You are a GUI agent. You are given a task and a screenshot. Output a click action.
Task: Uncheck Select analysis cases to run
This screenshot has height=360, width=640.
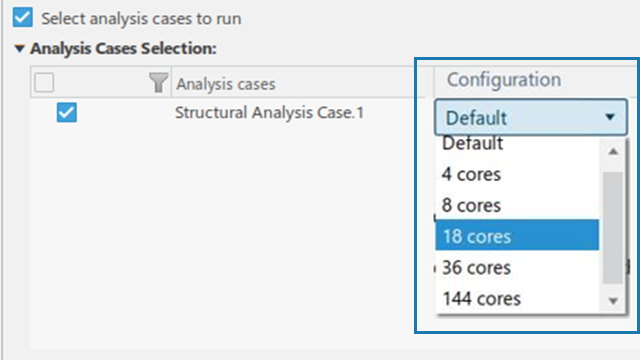22,17
